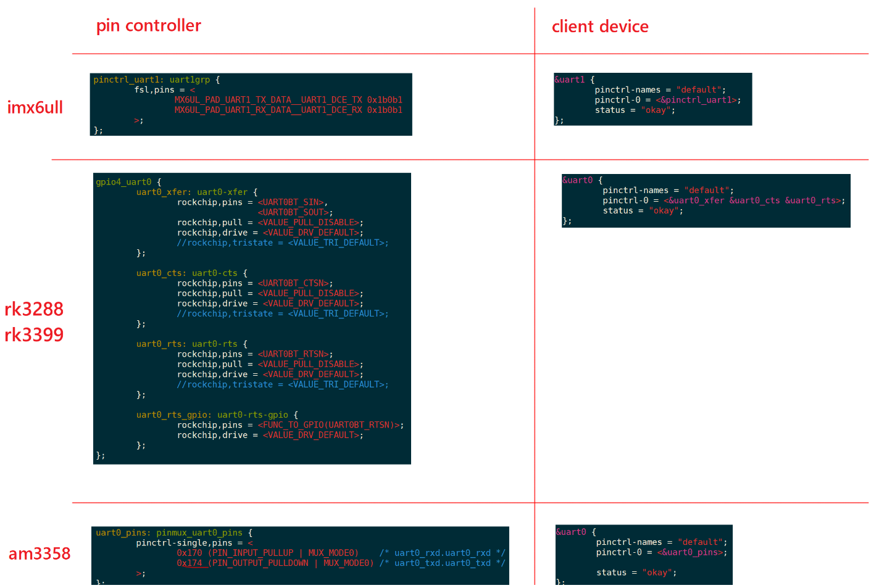The height and width of the screenshot is (588, 871).
Task: Click the 0x170 register offset
Action: click(189, 553)
